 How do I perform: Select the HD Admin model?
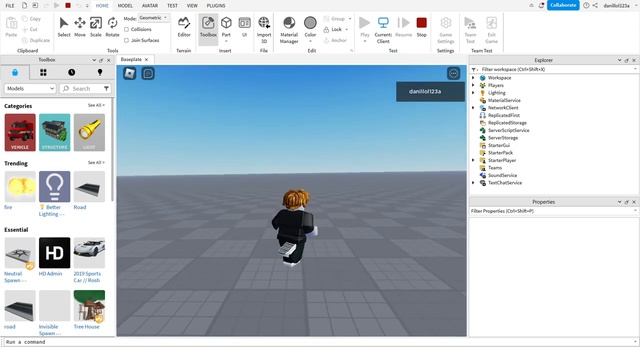[x=54, y=257]
